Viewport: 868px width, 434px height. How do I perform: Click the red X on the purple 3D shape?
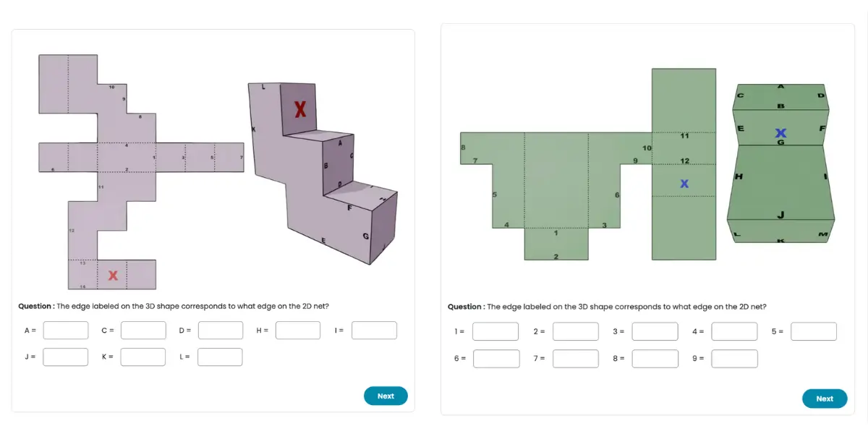point(299,109)
